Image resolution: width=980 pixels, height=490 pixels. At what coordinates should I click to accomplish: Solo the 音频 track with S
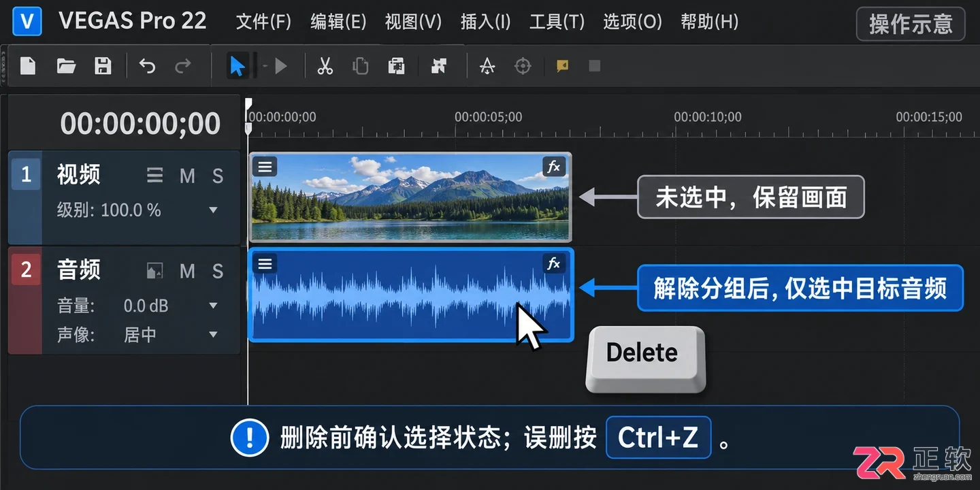[x=218, y=272]
